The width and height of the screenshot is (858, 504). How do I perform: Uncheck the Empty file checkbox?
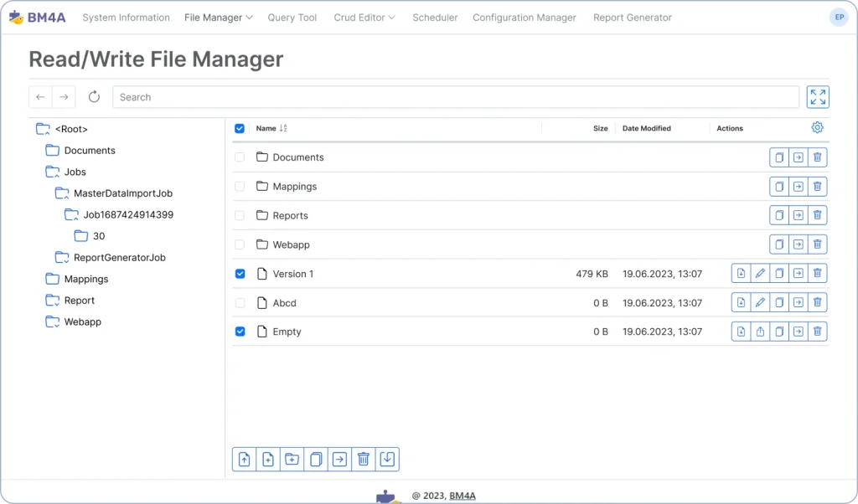[x=240, y=332]
